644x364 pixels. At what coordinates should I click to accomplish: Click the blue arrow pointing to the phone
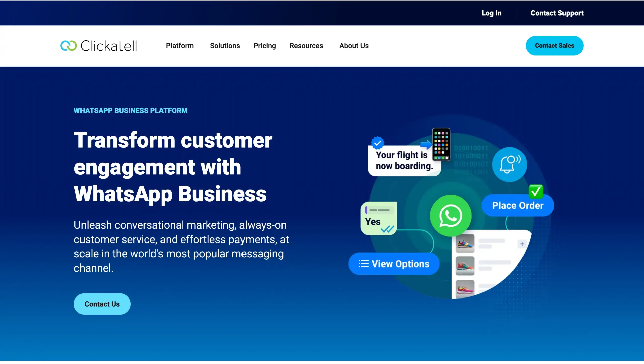point(425,144)
